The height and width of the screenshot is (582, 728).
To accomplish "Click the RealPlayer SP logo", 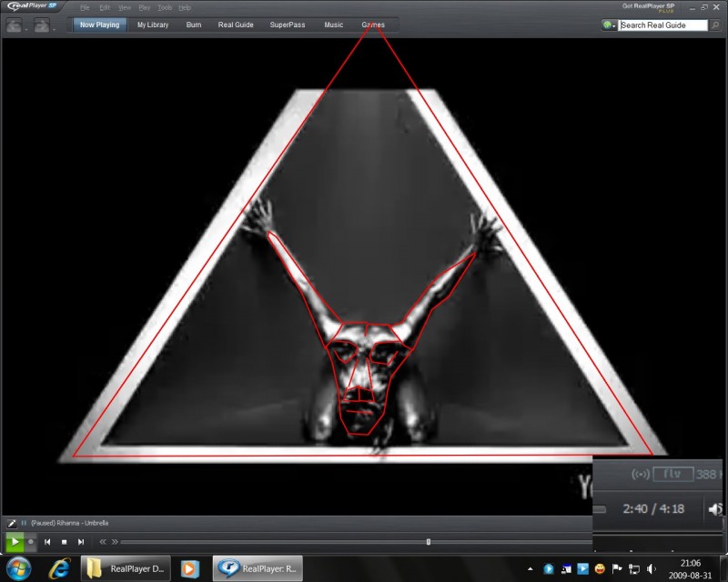I will pos(32,6).
